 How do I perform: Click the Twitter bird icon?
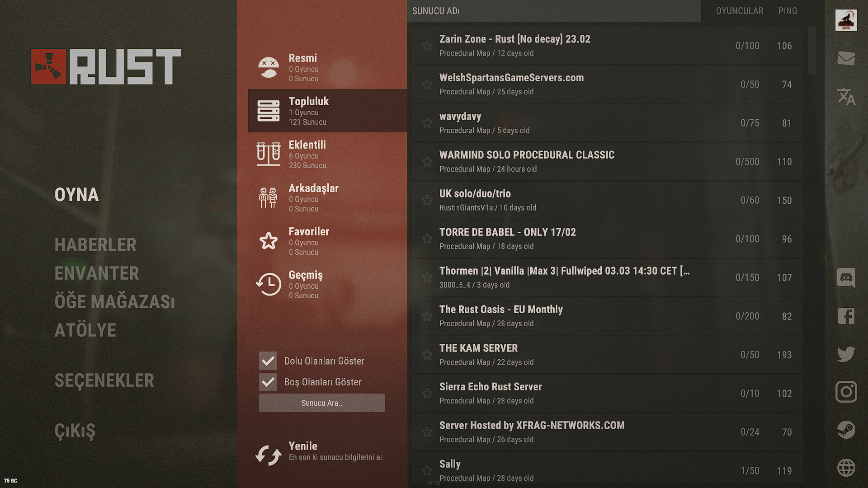pyautogui.click(x=846, y=354)
